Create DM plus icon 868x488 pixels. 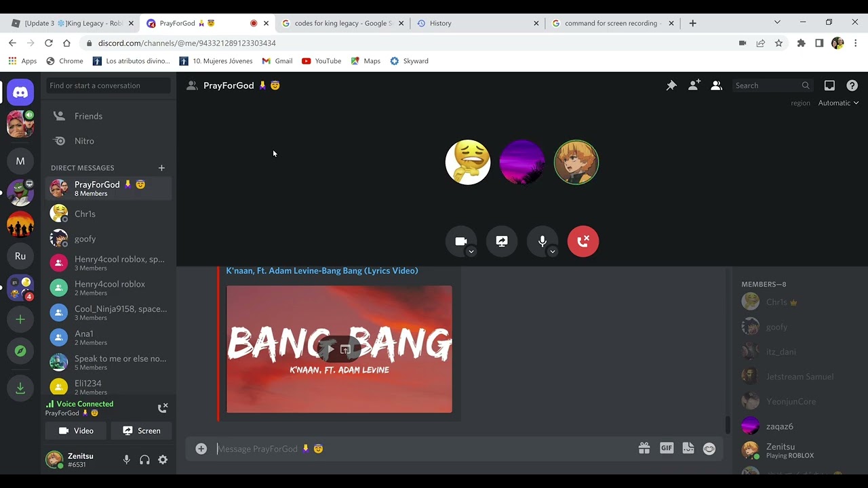(161, 168)
